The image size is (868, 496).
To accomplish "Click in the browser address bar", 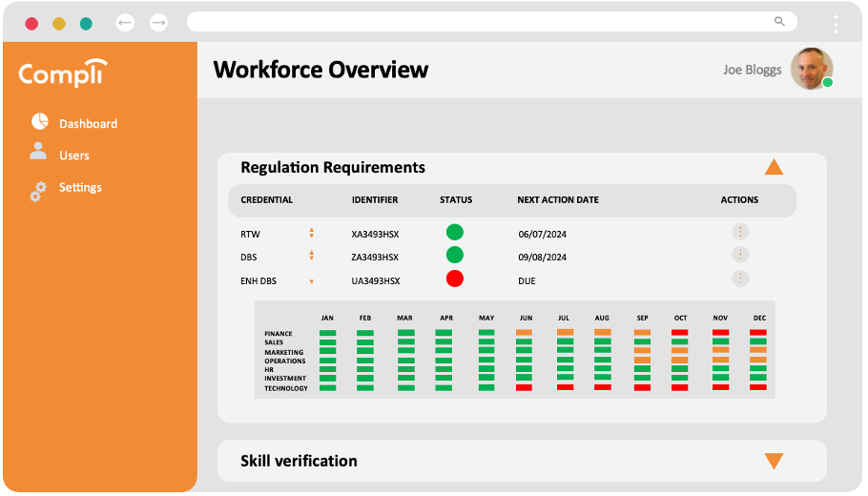I will 491,22.
